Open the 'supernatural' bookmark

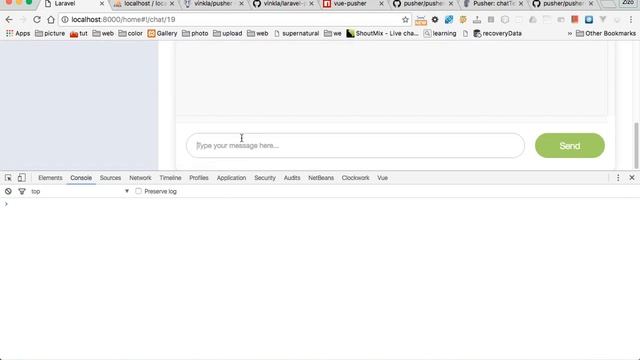296,33
